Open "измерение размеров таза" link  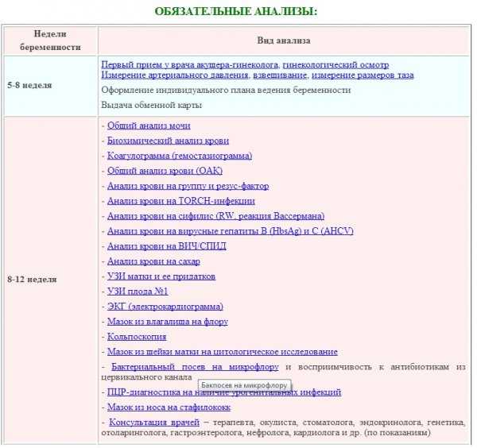point(363,75)
